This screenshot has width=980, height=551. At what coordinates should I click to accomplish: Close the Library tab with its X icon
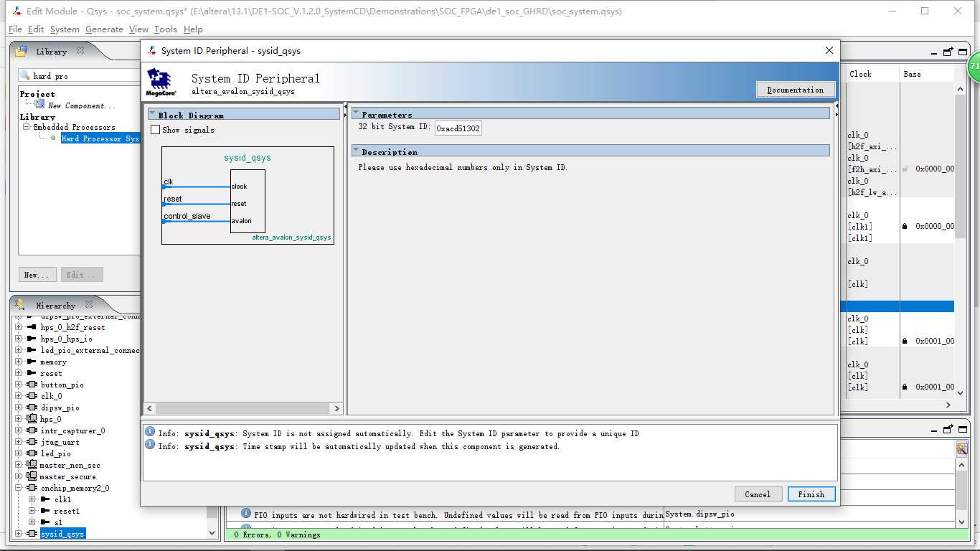click(80, 51)
